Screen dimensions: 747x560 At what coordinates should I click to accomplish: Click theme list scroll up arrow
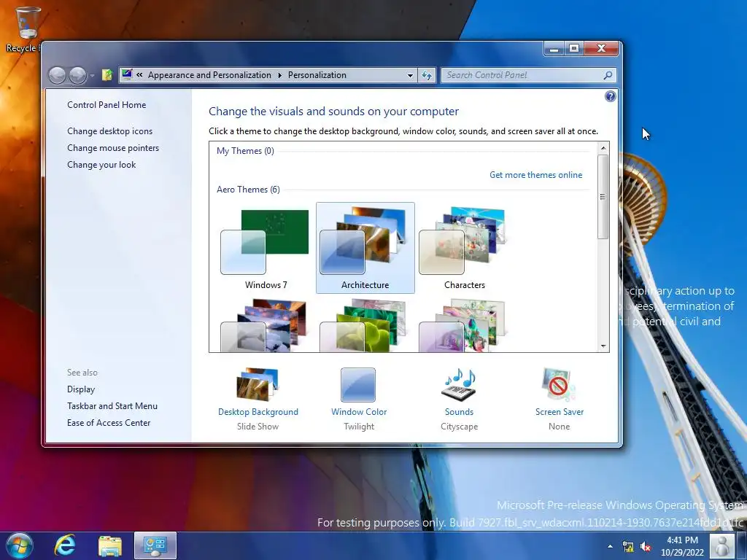pos(603,147)
